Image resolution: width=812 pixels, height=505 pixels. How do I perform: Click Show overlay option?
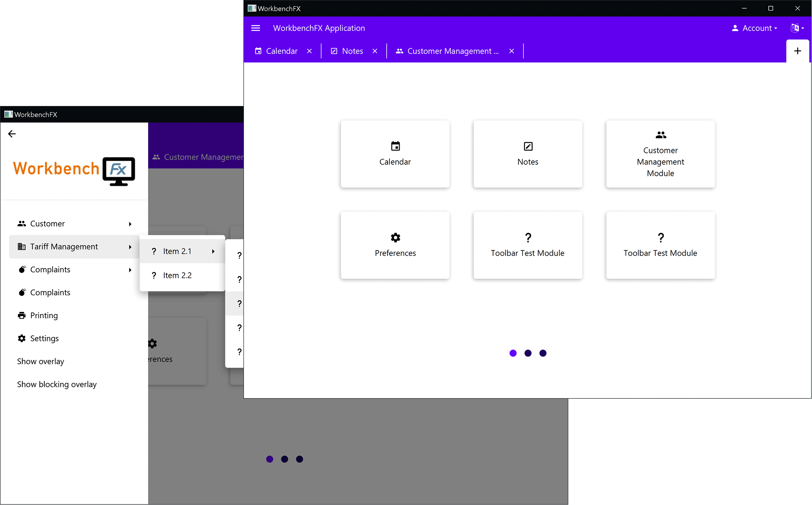[x=41, y=361]
